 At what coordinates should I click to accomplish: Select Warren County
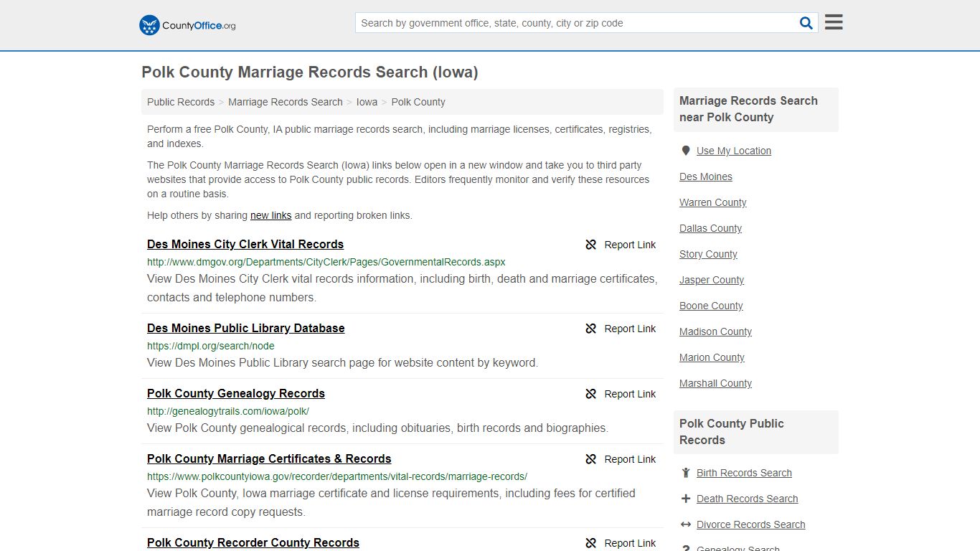tap(713, 202)
